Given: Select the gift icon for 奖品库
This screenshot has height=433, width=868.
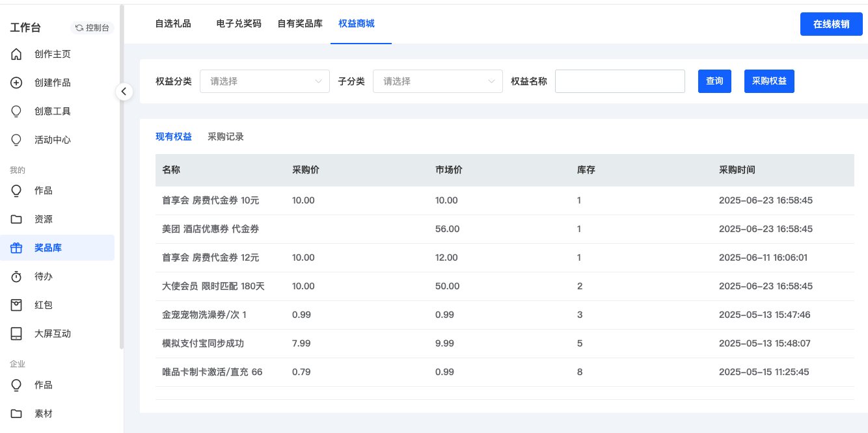Looking at the screenshot, I should click(x=17, y=248).
